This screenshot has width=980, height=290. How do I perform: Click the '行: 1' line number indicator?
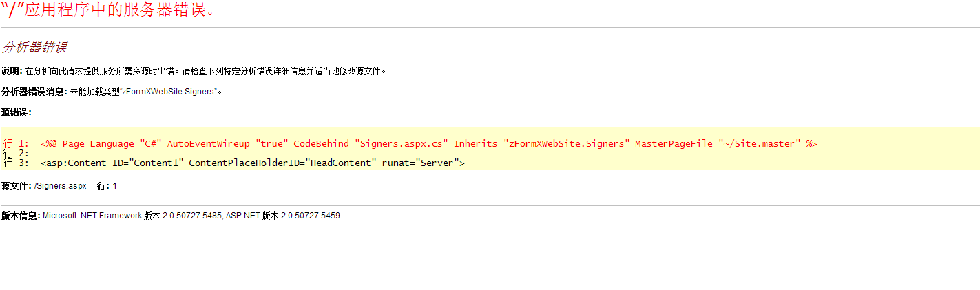point(107,186)
